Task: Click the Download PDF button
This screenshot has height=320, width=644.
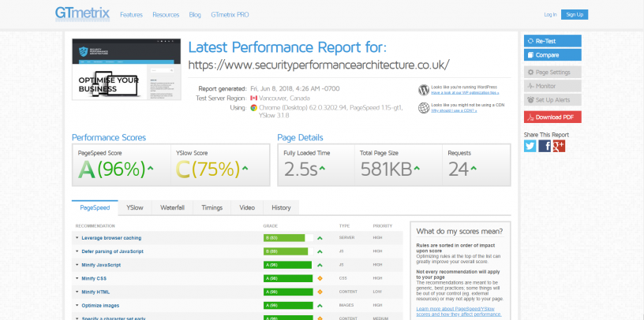Action: click(552, 117)
